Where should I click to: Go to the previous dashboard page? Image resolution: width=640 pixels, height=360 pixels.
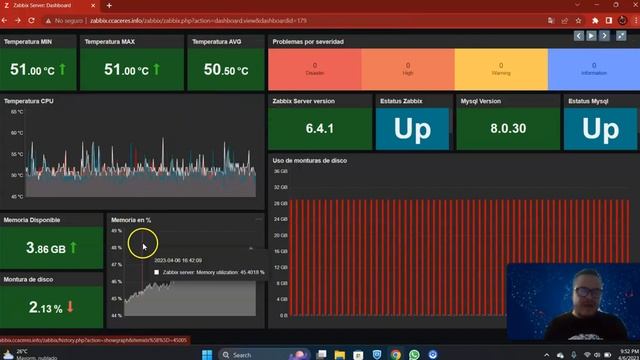(578, 36)
